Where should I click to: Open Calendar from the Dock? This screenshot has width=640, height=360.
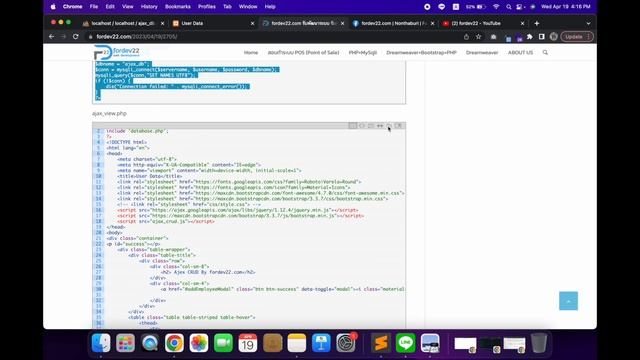point(248,343)
